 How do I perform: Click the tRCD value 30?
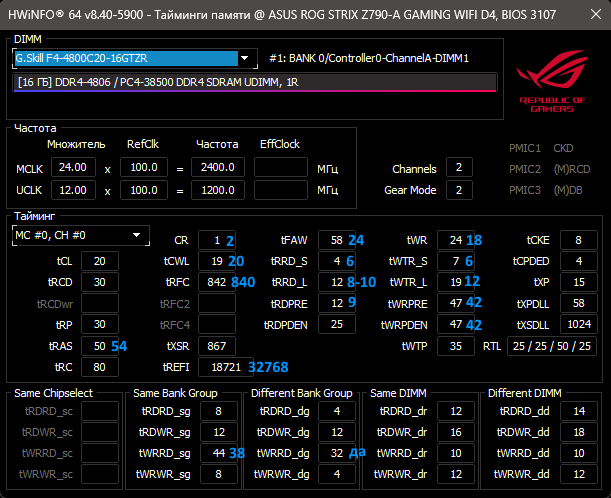tap(100, 282)
